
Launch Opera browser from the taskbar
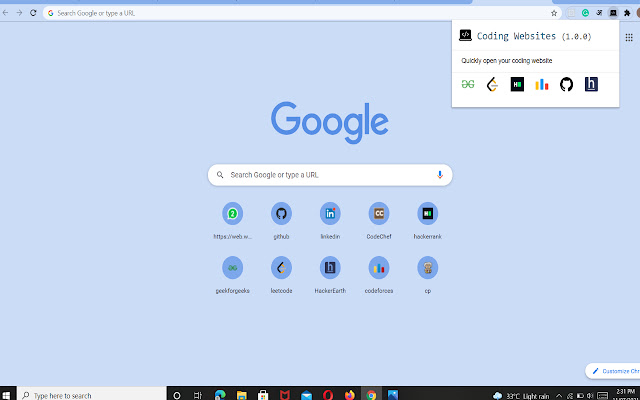[328, 395]
